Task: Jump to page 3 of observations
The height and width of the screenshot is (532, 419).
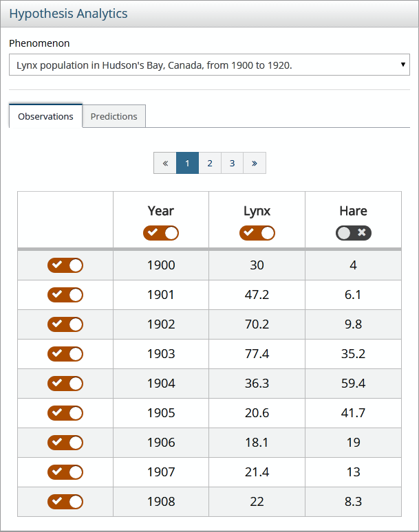Action: [233, 163]
